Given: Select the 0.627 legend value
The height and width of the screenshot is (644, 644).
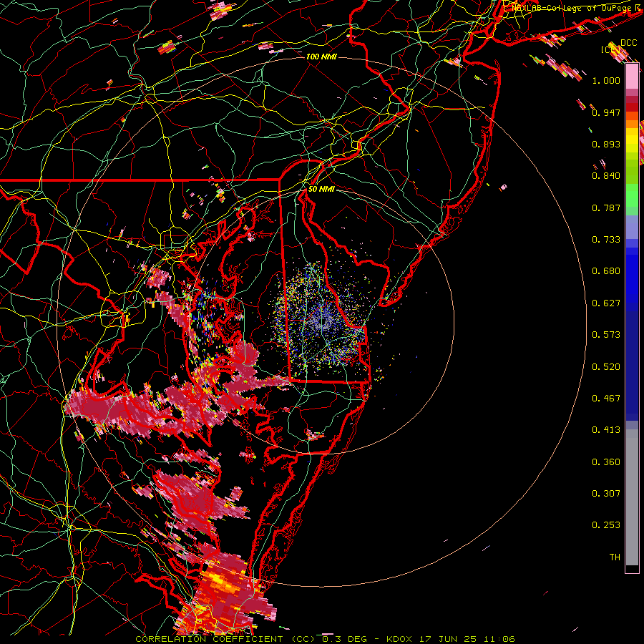Looking at the screenshot, I should pos(606,303).
